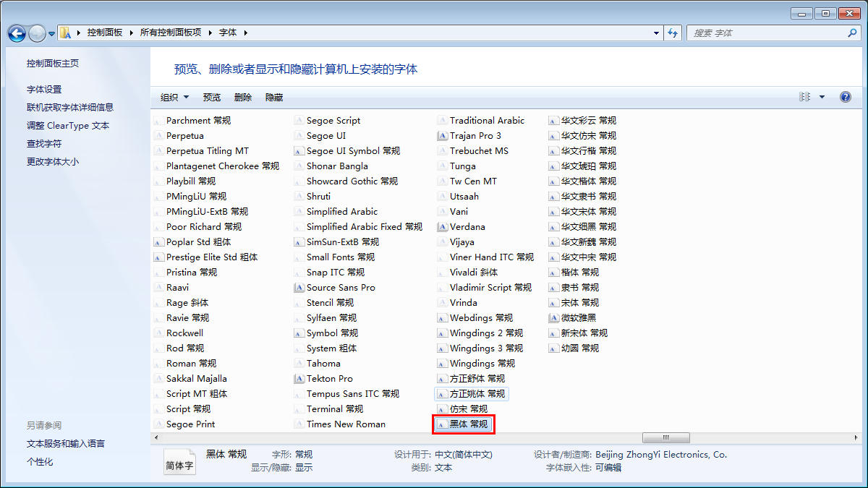Select Viner Hand ITC 常规 font name
This screenshot has height=488, width=868.
pos(492,257)
